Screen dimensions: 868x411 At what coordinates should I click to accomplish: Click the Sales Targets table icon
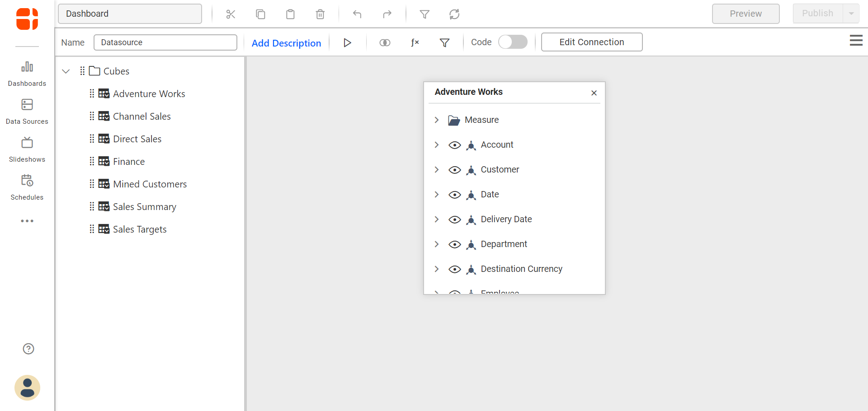pos(104,229)
